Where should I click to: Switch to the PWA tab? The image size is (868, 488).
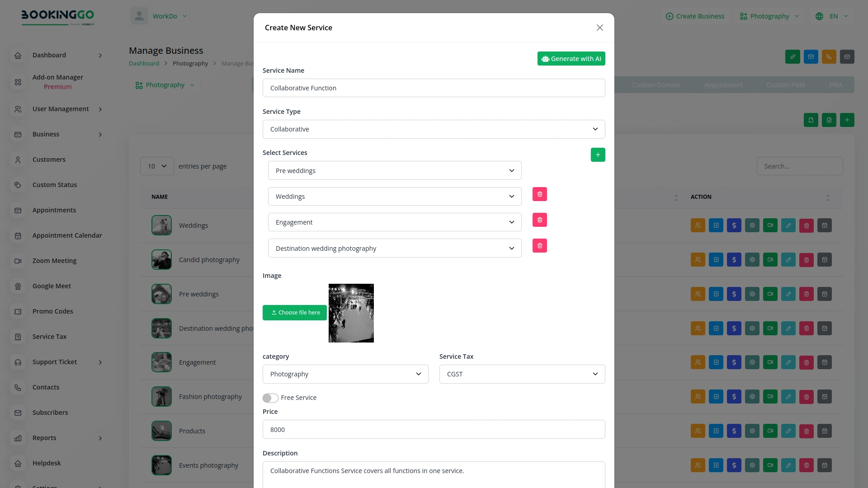point(835,84)
